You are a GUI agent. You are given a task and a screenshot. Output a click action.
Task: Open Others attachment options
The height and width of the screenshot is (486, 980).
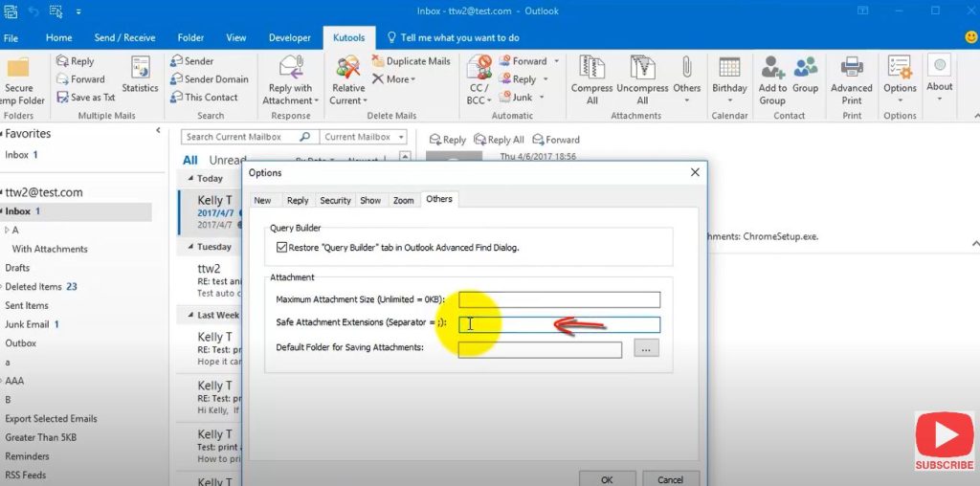click(x=686, y=81)
